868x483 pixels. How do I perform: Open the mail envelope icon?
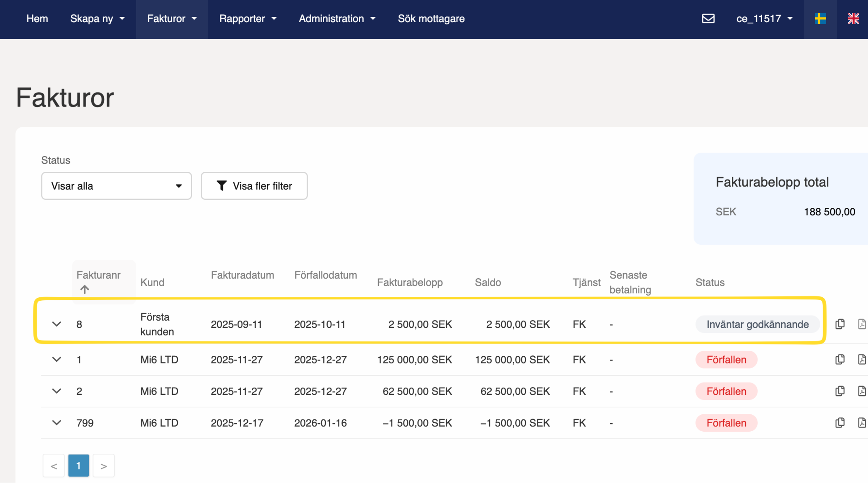coord(708,19)
